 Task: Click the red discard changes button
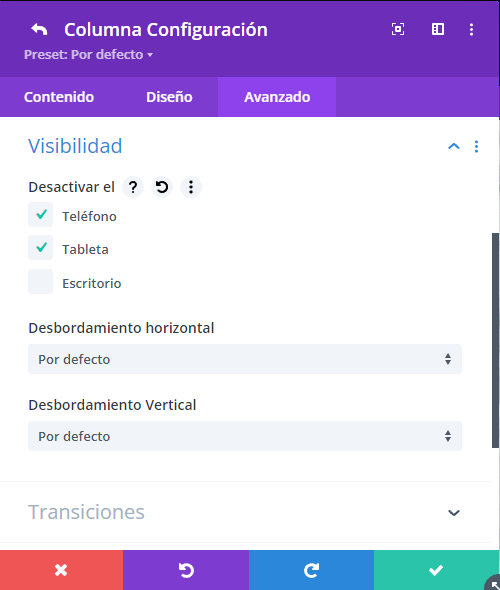(x=61, y=570)
